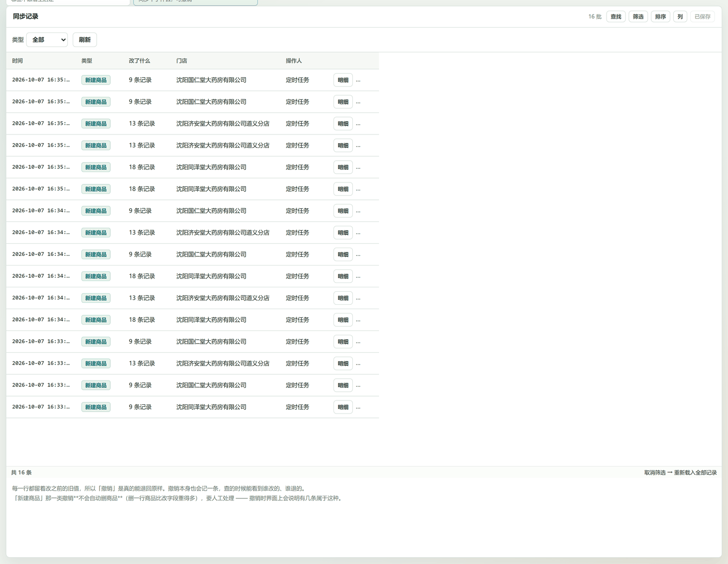The width and height of the screenshot is (728, 564).
Task: Click the 类型 column header in the table
Action: pos(87,61)
